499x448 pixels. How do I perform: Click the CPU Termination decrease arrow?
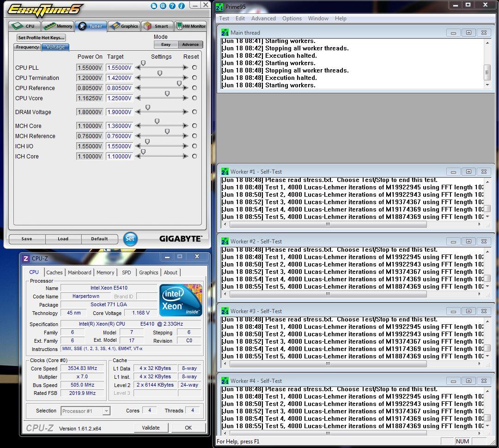click(138, 78)
